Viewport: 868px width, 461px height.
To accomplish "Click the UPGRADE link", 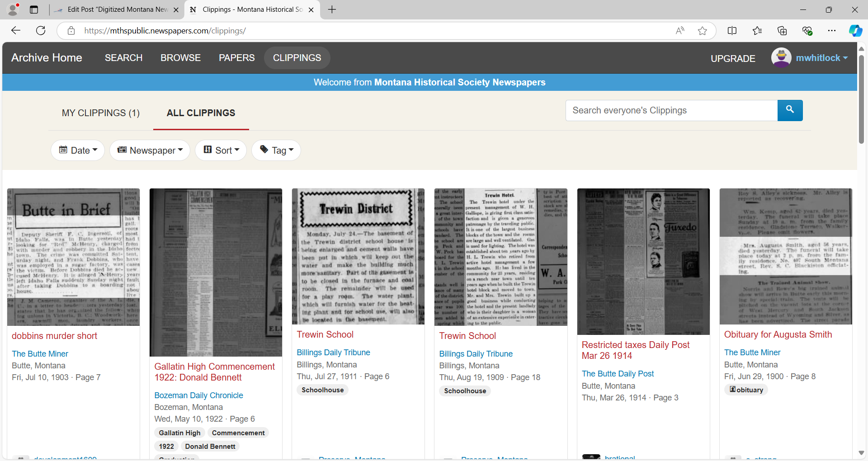I will click(733, 58).
